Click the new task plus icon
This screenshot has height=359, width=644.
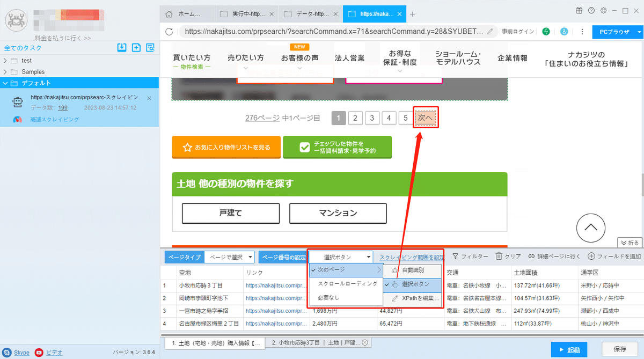point(136,48)
